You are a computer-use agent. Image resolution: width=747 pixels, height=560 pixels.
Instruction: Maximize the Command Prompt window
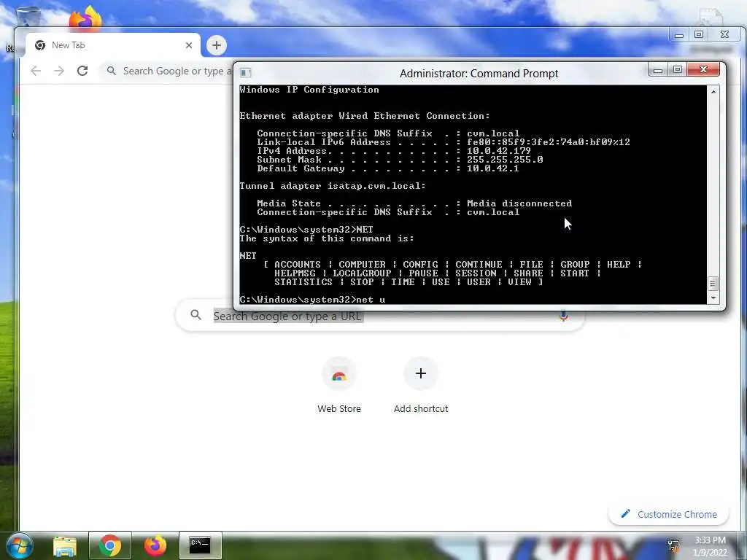click(x=678, y=70)
